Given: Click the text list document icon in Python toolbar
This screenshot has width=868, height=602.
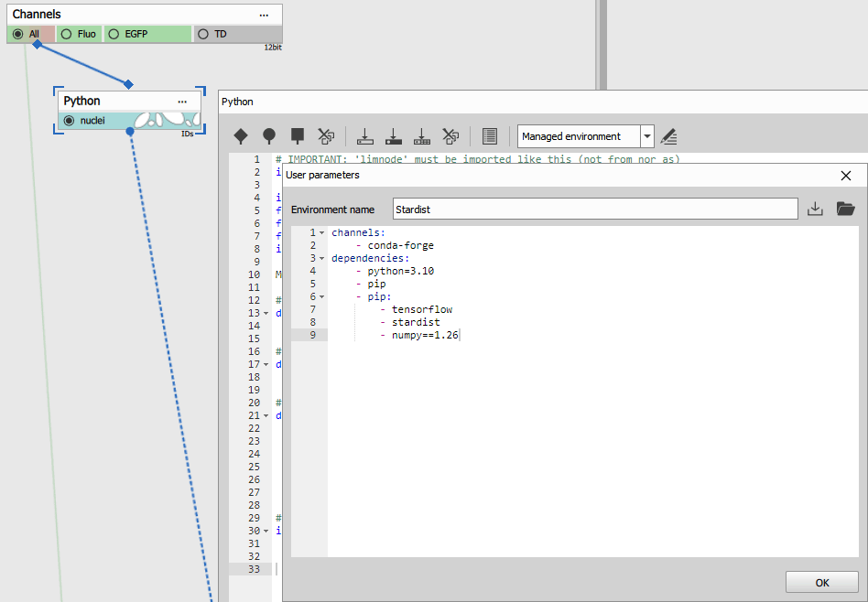Looking at the screenshot, I should click(x=490, y=136).
